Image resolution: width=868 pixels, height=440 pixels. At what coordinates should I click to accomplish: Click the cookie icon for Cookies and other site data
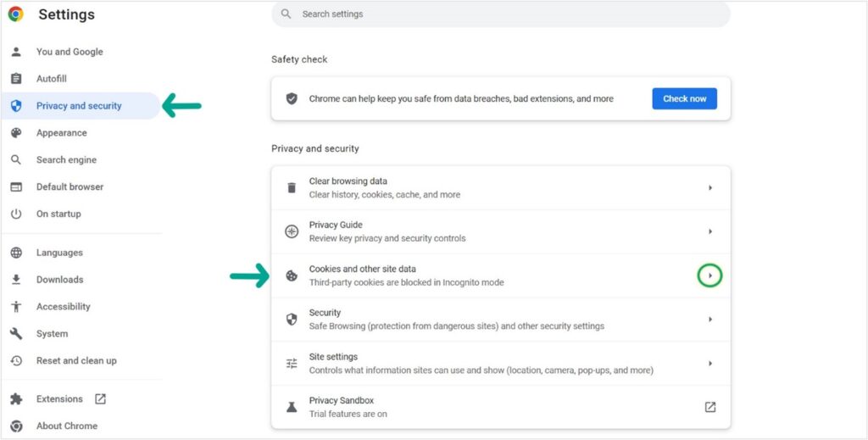point(292,275)
